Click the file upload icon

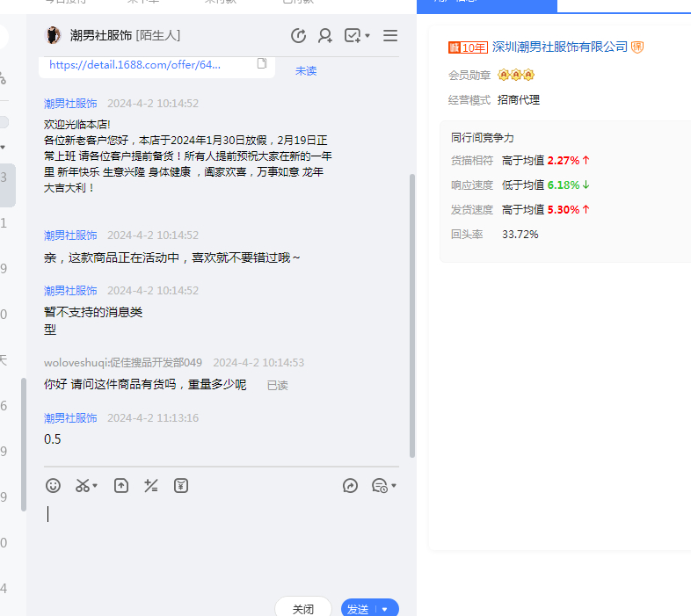click(121, 485)
